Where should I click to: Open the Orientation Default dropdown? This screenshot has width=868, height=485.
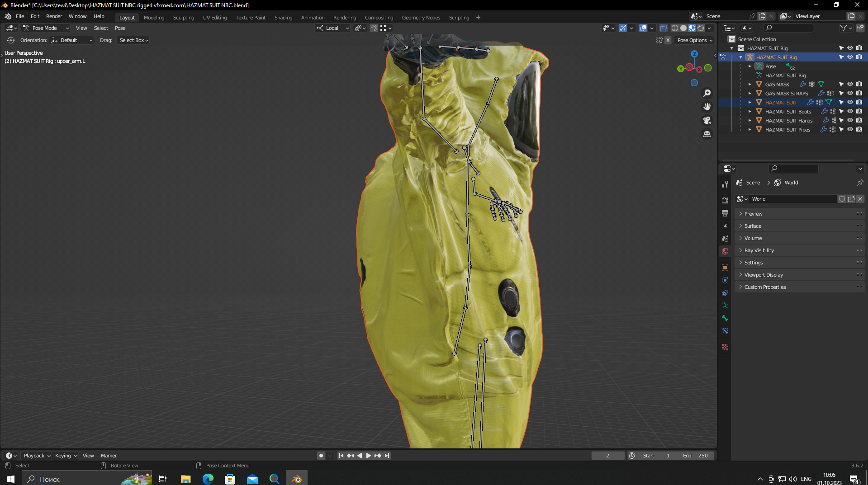tap(72, 40)
